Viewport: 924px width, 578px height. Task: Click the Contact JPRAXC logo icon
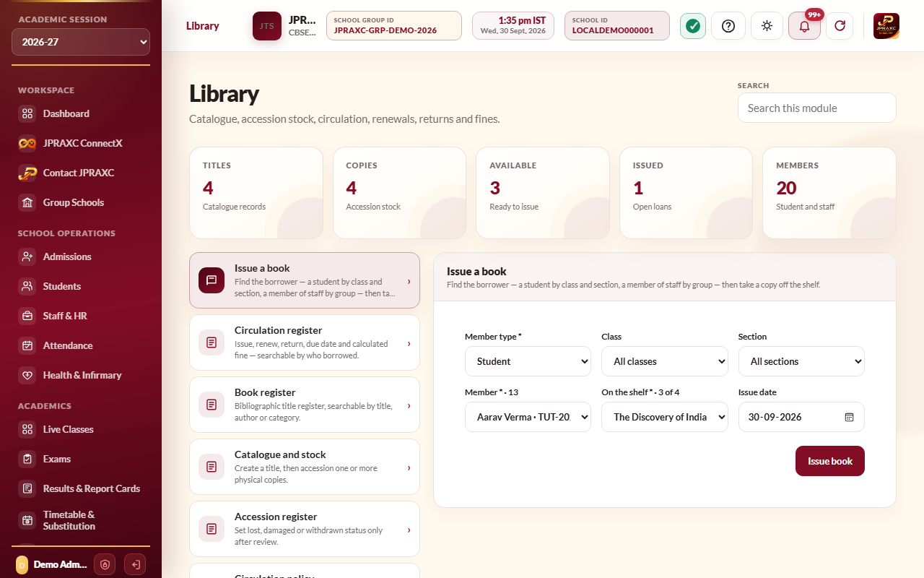pos(27,173)
